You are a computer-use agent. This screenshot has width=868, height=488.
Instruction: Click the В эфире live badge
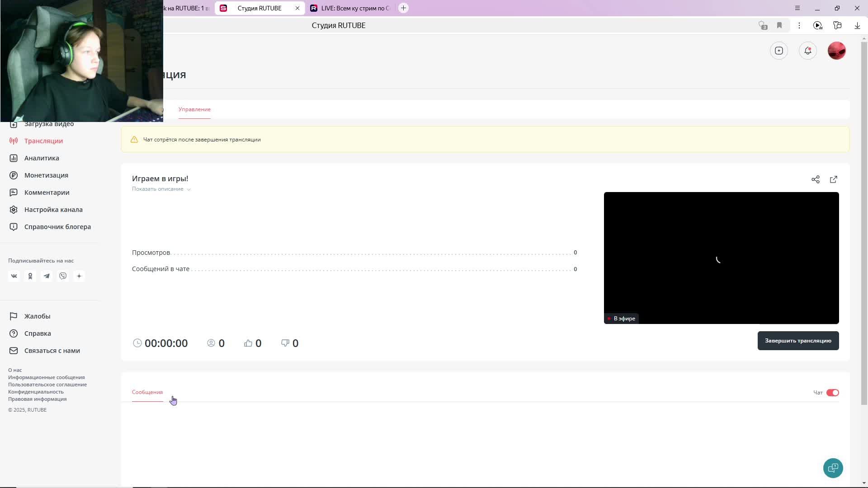click(x=622, y=319)
